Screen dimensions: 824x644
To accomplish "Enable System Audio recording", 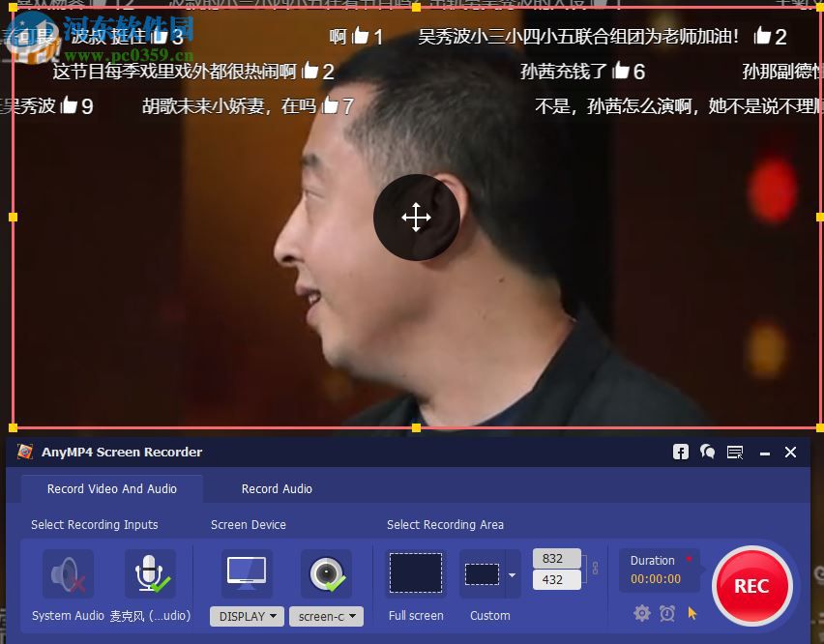I will (x=66, y=572).
